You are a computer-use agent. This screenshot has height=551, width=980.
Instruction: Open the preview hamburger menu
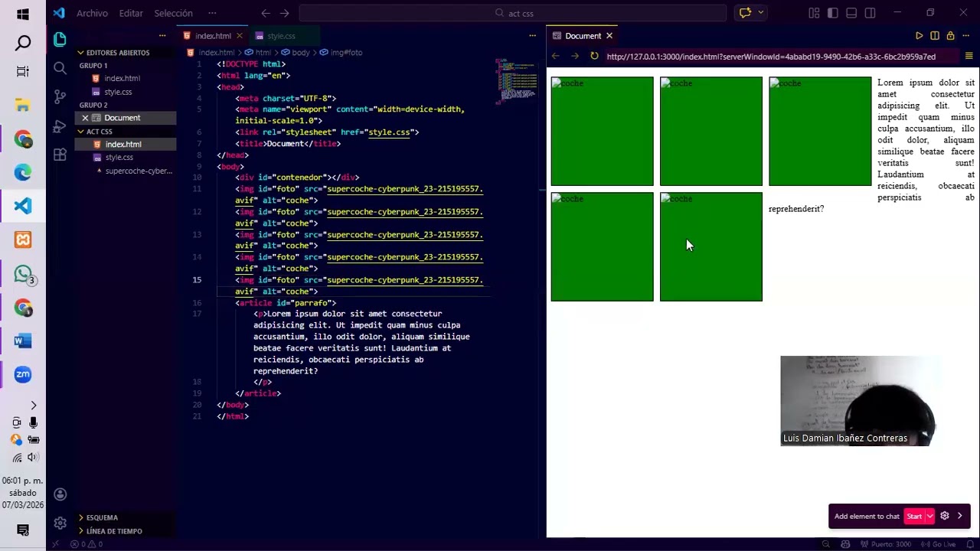(x=969, y=56)
